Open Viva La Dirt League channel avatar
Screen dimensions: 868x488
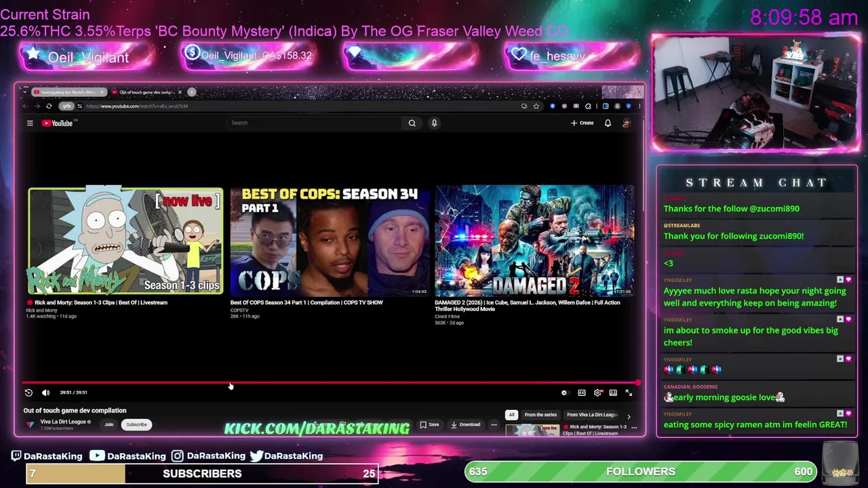(x=30, y=424)
